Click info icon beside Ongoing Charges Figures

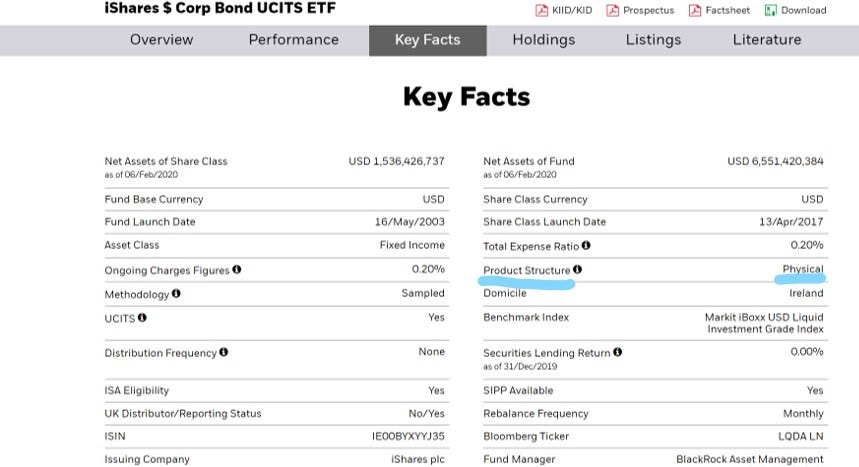[x=237, y=269]
